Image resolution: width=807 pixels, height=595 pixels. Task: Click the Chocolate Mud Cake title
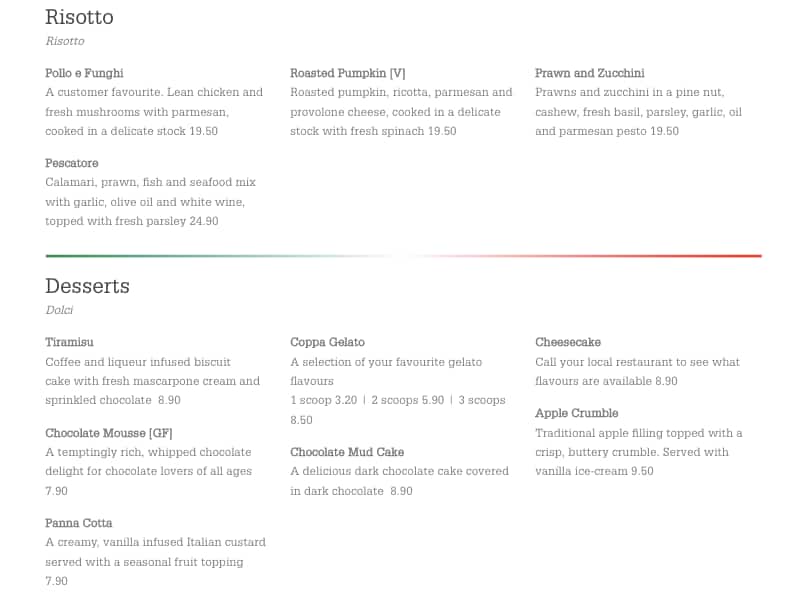pos(347,452)
